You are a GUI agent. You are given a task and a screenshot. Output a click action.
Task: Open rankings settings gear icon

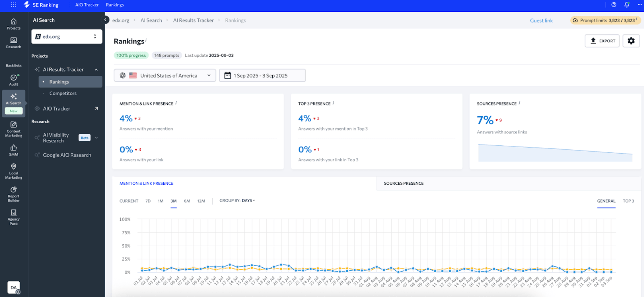pyautogui.click(x=631, y=41)
